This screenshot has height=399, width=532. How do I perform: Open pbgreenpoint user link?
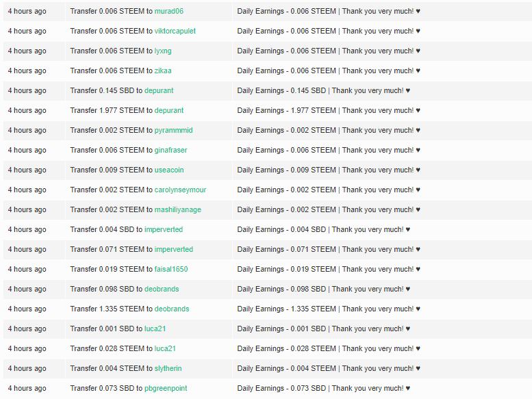coord(166,388)
